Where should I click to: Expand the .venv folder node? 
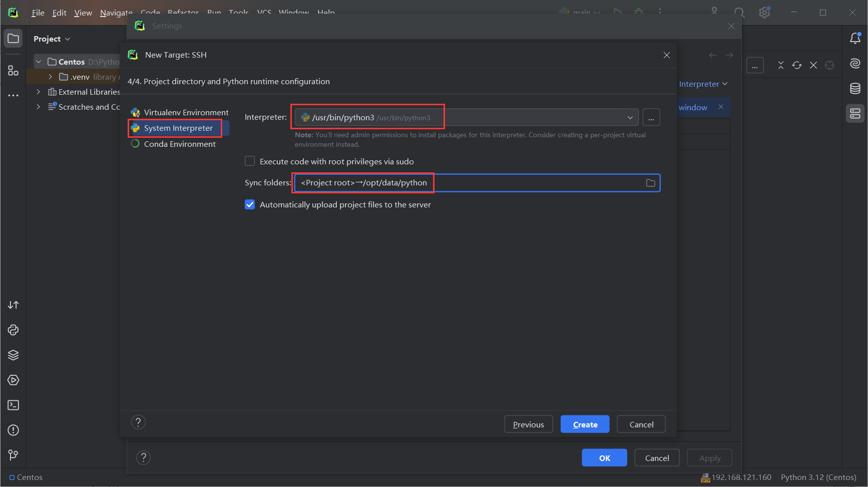tap(50, 77)
